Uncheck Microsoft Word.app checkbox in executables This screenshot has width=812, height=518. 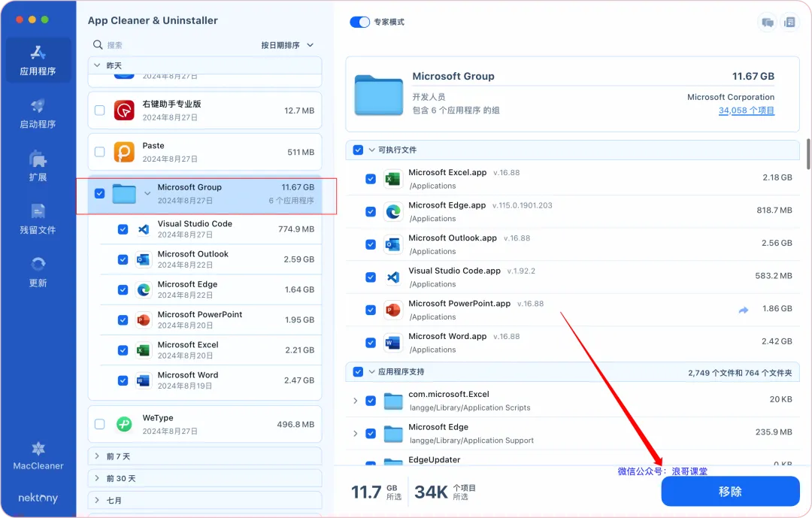coord(370,342)
